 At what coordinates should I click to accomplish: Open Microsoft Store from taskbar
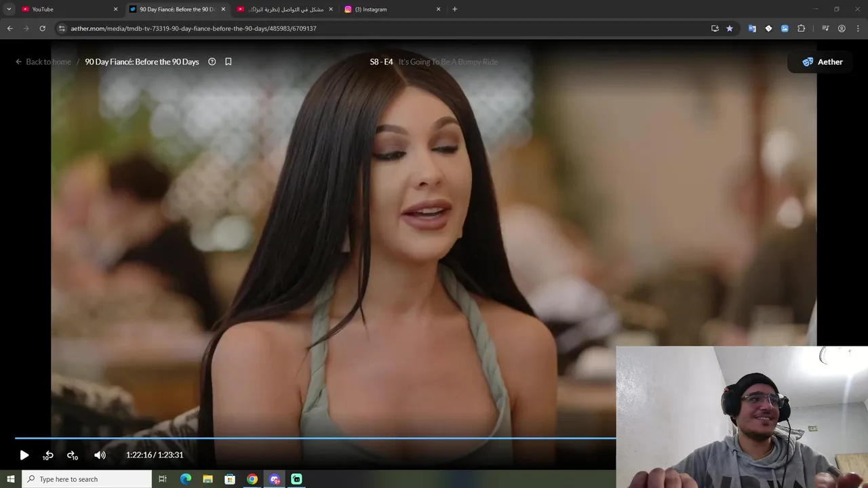pos(230,479)
